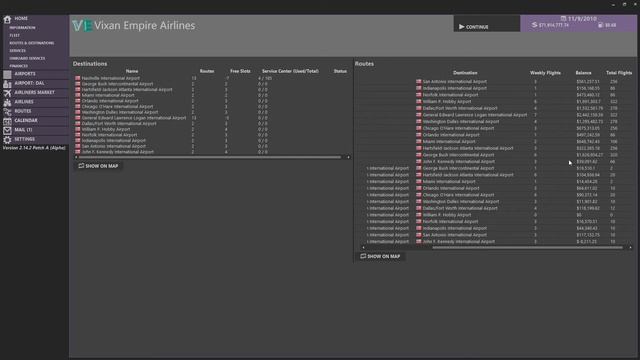
Task: Click the calendar icon beside date 11/9/2010
Action: click(563, 19)
